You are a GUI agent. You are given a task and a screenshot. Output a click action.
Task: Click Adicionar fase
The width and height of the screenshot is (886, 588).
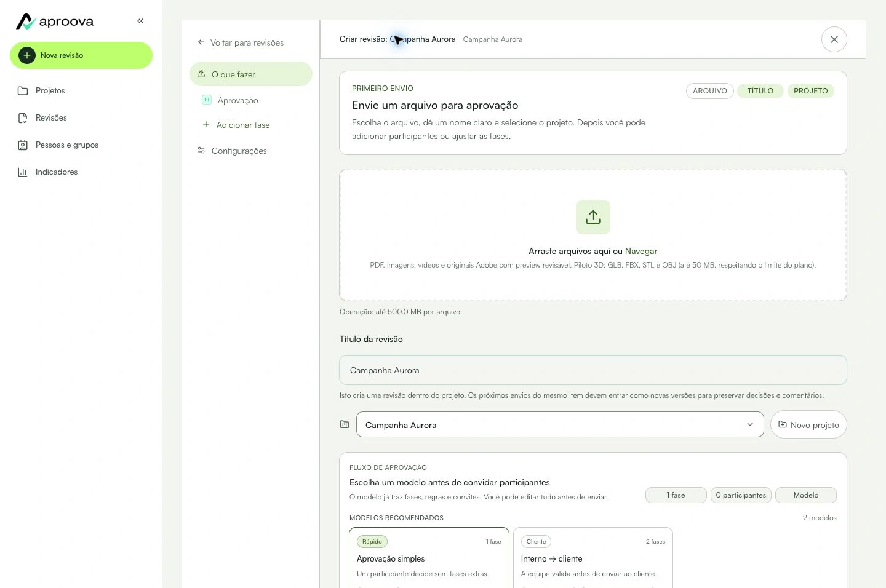[x=236, y=125]
